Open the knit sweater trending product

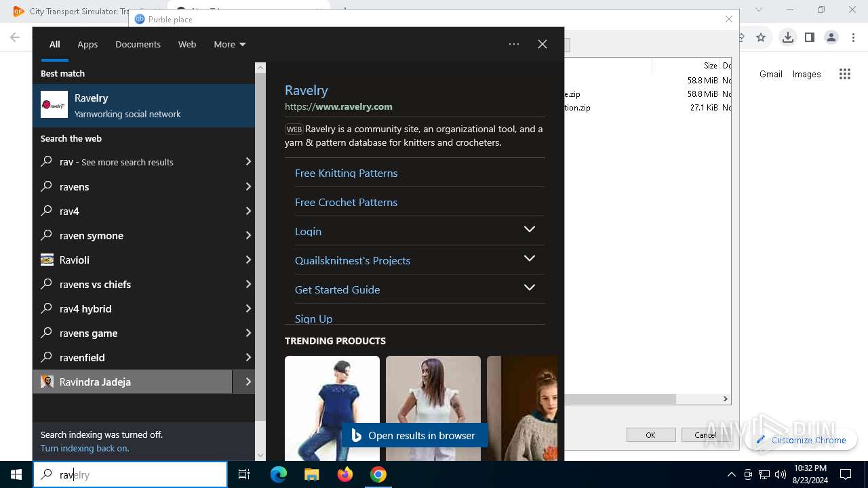coord(522,408)
